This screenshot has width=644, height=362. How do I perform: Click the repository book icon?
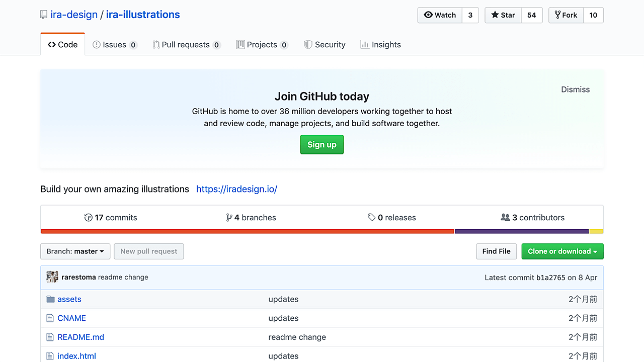click(44, 15)
